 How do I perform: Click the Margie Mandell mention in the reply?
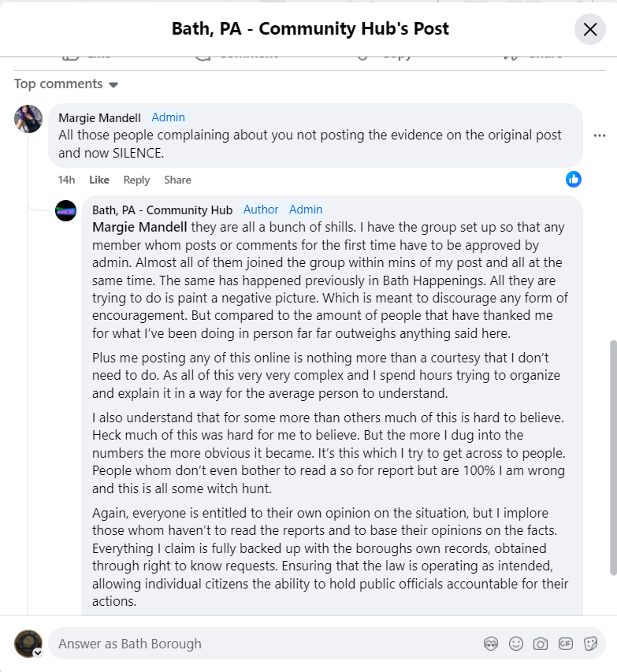(x=139, y=227)
